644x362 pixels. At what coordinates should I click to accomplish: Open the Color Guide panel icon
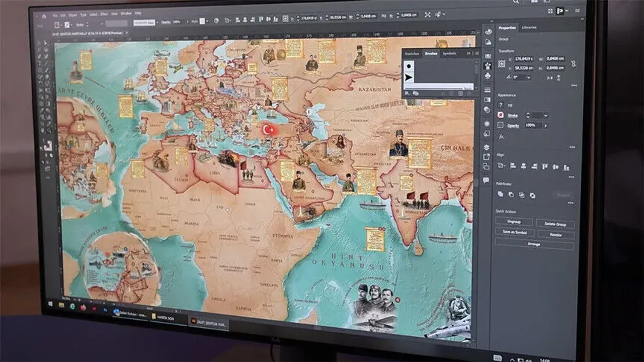coord(488,42)
